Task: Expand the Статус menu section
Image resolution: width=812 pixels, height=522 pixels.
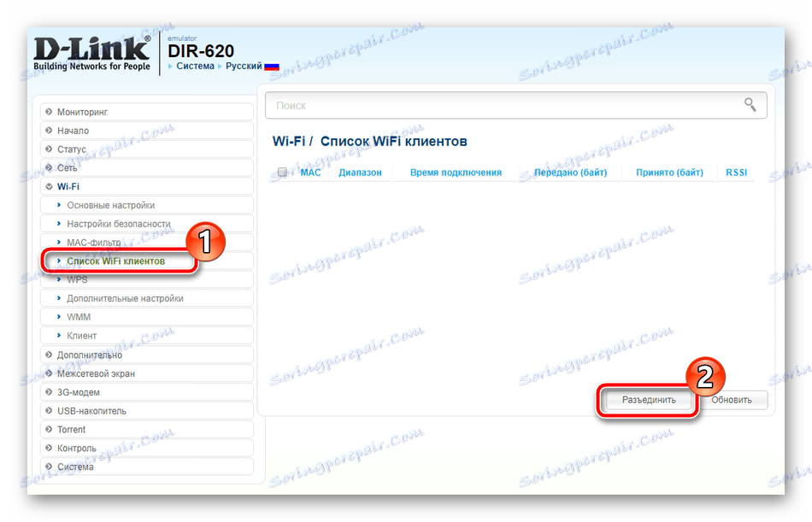Action: (147, 150)
